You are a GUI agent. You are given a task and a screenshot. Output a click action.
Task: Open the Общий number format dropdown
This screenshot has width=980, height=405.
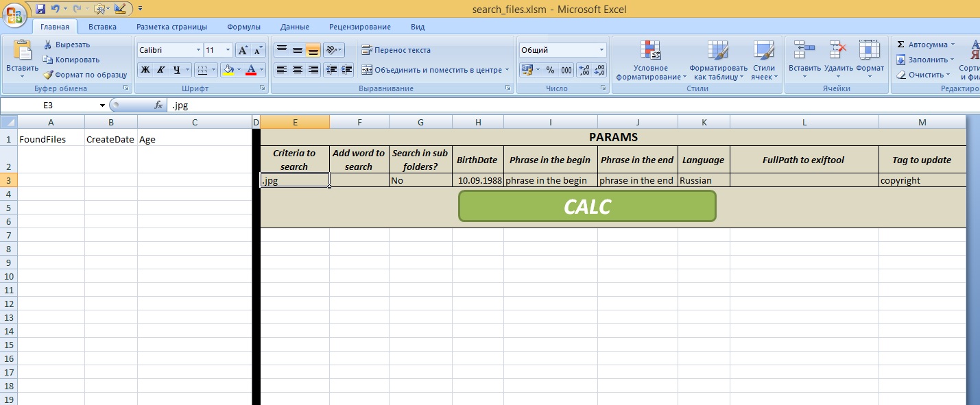tap(602, 50)
